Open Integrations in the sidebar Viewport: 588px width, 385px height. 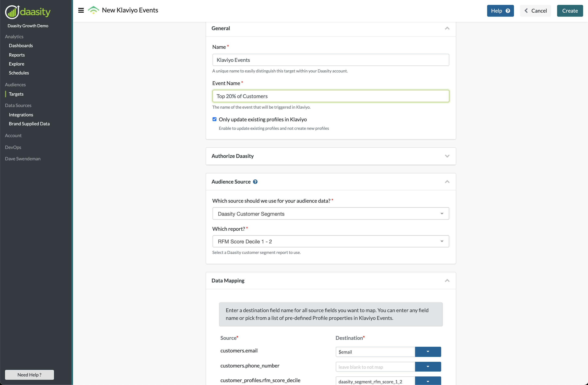pos(21,115)
